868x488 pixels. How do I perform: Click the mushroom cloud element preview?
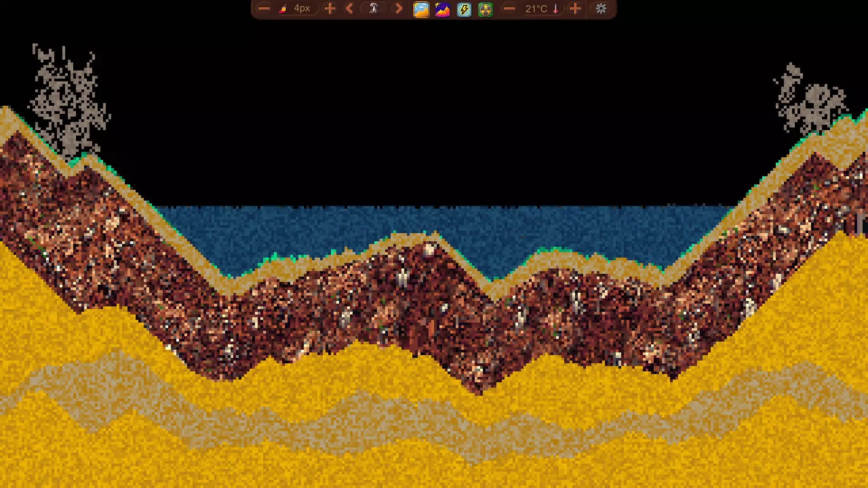(373, 9)
